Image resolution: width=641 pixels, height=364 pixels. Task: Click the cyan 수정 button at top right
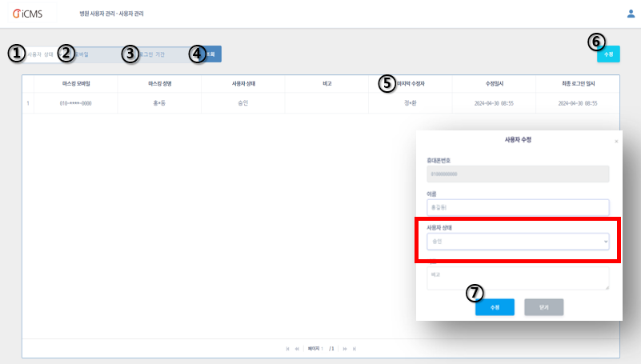tap(608, 54)
